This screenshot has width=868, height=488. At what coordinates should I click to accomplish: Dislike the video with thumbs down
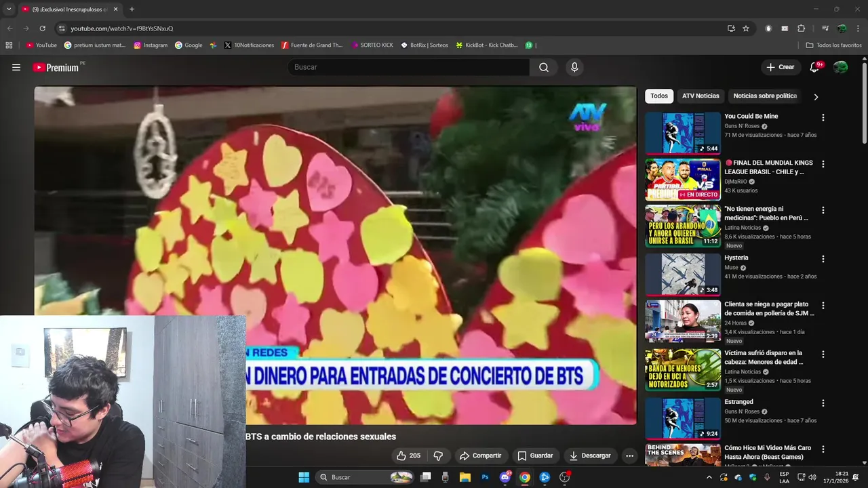438,455
